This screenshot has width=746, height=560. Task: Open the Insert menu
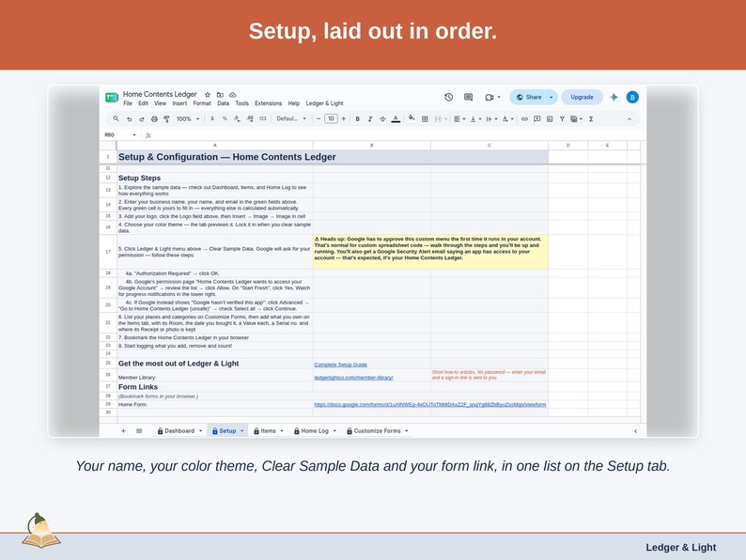coord(179,103)
